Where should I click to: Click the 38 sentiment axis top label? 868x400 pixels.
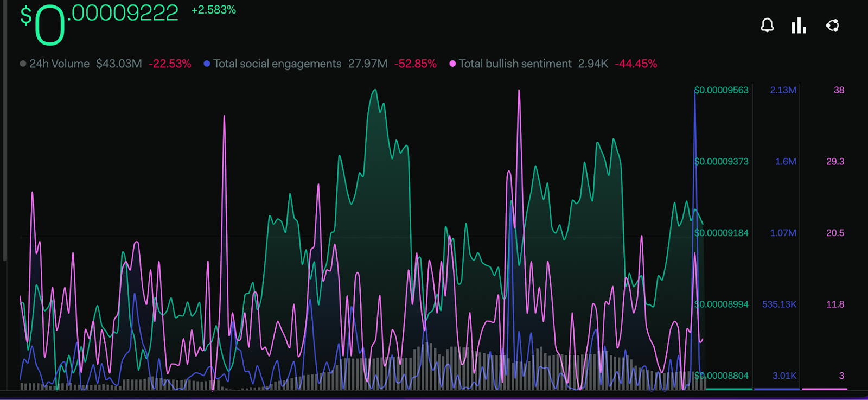tap(839, 90)
